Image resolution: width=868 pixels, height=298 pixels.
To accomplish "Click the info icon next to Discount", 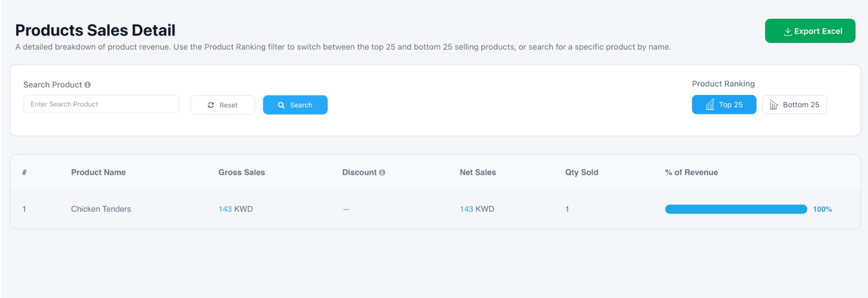I will click(382, 172).
